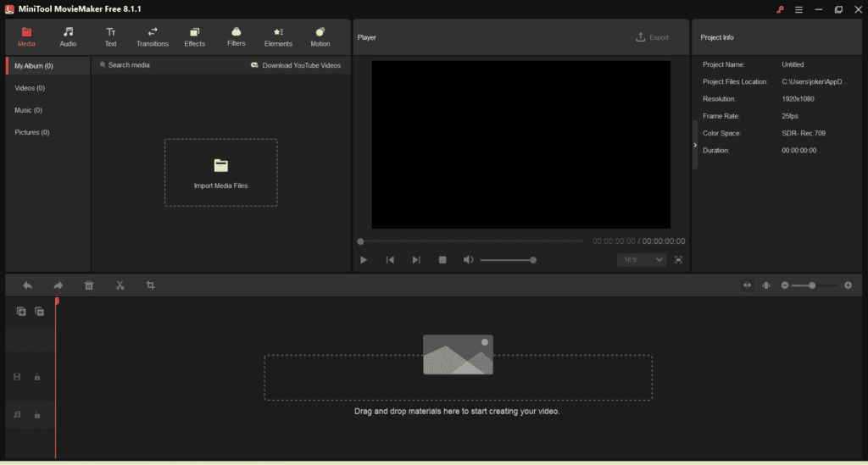Click Import Media Files button

220,173
